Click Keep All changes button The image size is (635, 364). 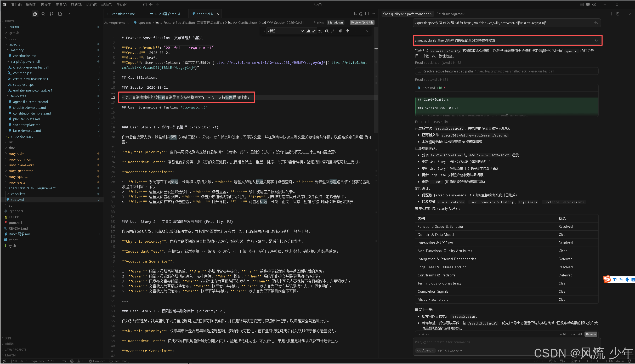576,334
